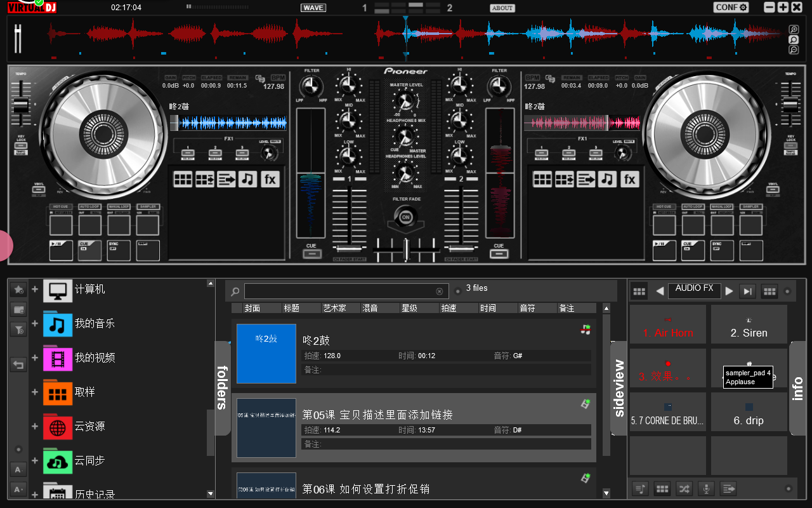Toggle FX1 effect 2 on deck 2
812x508 pixels.
pyautogui.click(x=568, y=152)
